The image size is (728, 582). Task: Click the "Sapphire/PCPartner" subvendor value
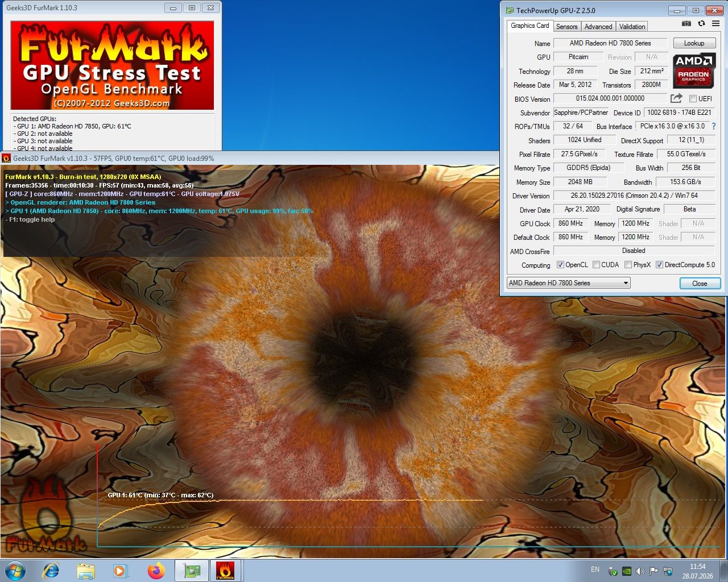581,113
